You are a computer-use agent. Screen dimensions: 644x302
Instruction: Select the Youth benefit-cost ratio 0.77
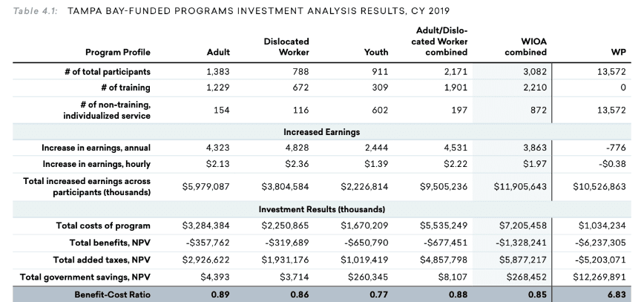tap(378, 293)
